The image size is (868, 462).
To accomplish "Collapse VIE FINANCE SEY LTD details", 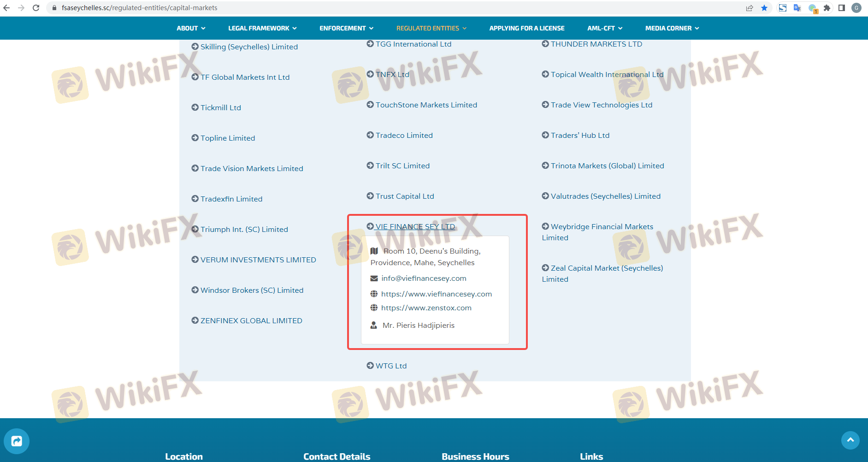I will 415,226.
